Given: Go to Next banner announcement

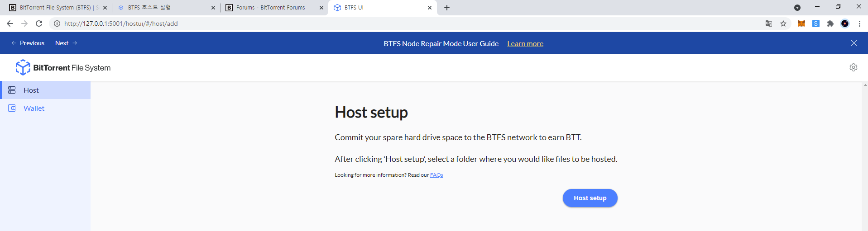Looking at the screenshot, I should 66,43.
